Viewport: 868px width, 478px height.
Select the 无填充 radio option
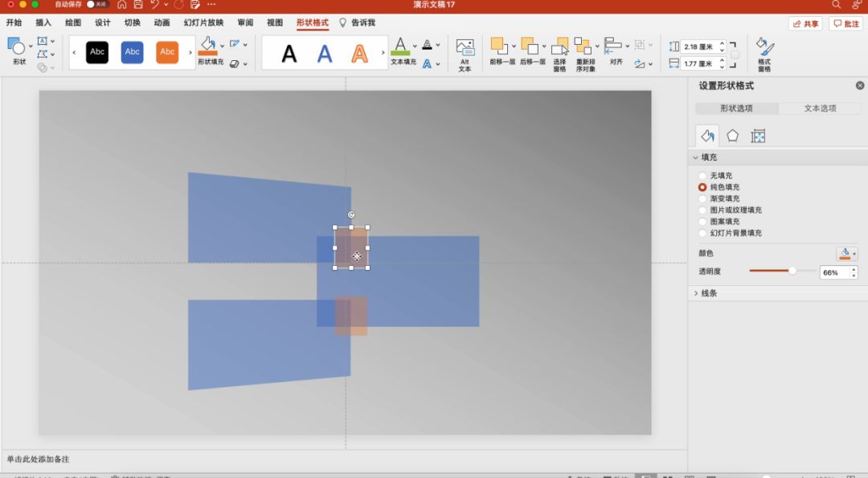click(x=702, y=175)
